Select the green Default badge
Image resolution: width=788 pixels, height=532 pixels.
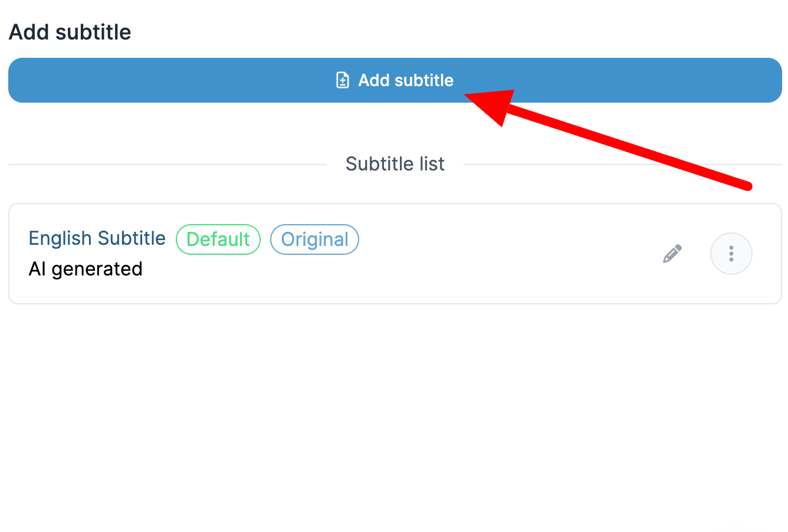[218, 239]
